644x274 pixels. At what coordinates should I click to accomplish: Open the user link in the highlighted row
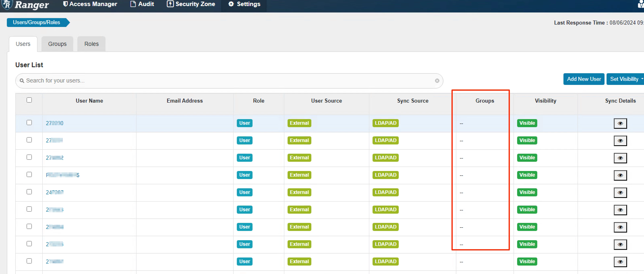[x=55, y=123]
